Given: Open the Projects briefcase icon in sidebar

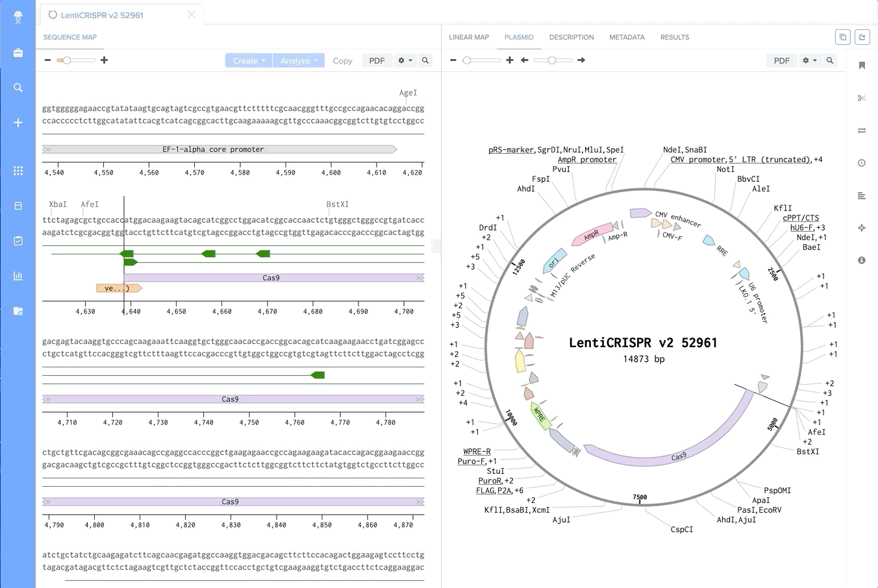Looking at the screenshot, I should click(18, 53).
